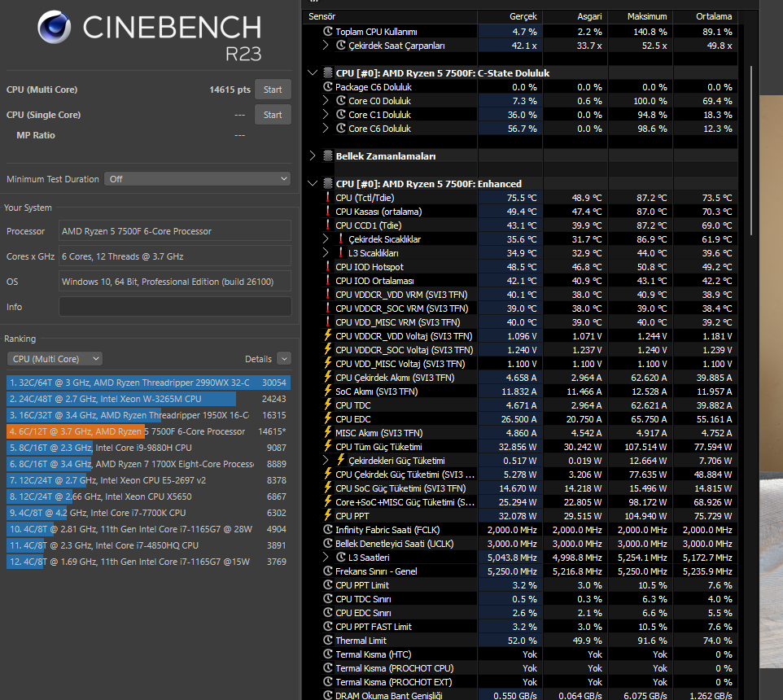Click lightning icon of CPU TDC row
783x700 pixels.
328,405
